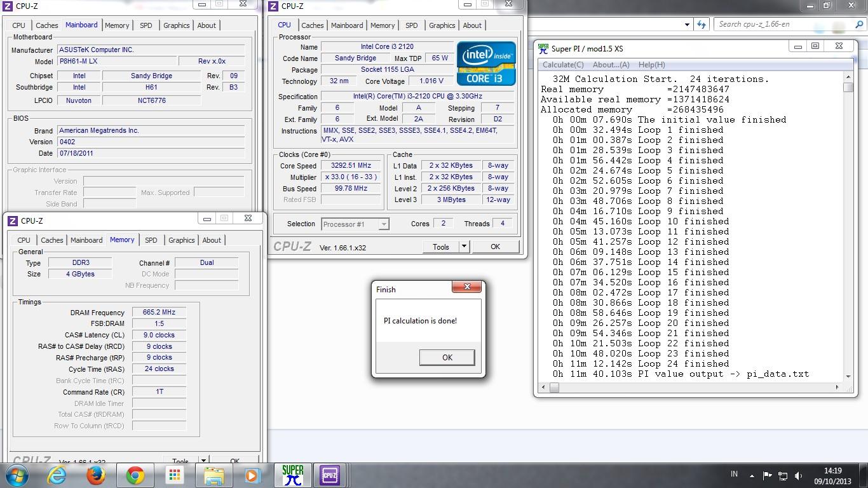Expand Explorer address bar history dropdown
The height and width of the screenshot is (488, 868).
coord(688,24)
